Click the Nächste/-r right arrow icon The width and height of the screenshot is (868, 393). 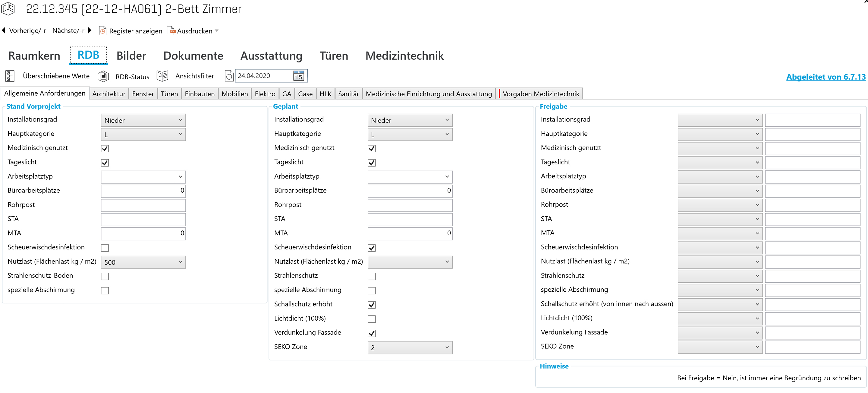pos(90,30)
